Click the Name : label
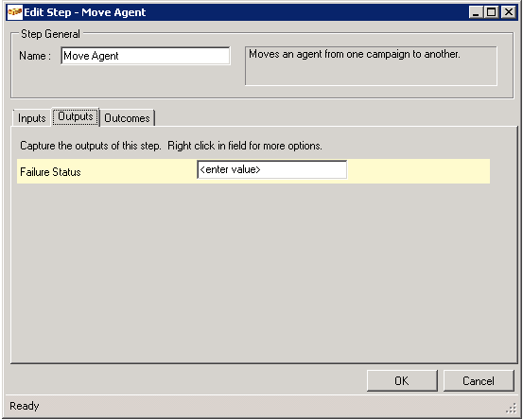The height and width of the screenshot is (420, 523). pos(35,56)
